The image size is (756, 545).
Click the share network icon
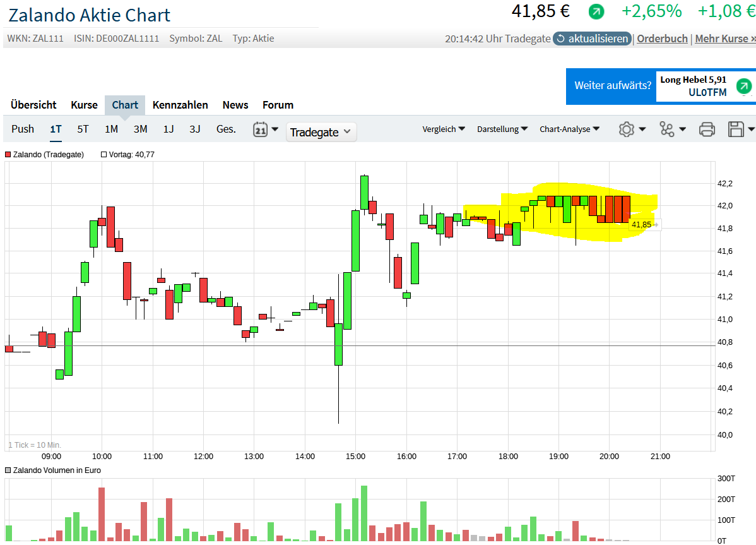click(667, 129)
